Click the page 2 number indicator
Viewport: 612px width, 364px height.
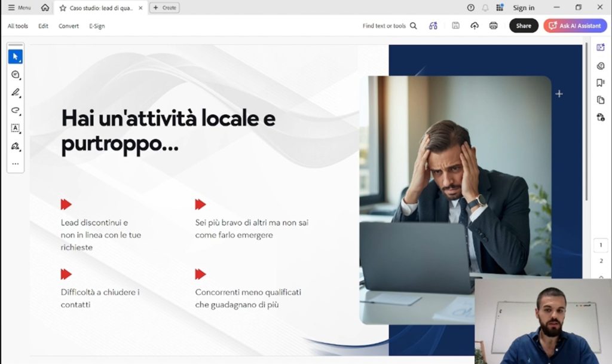click(601, 261)
